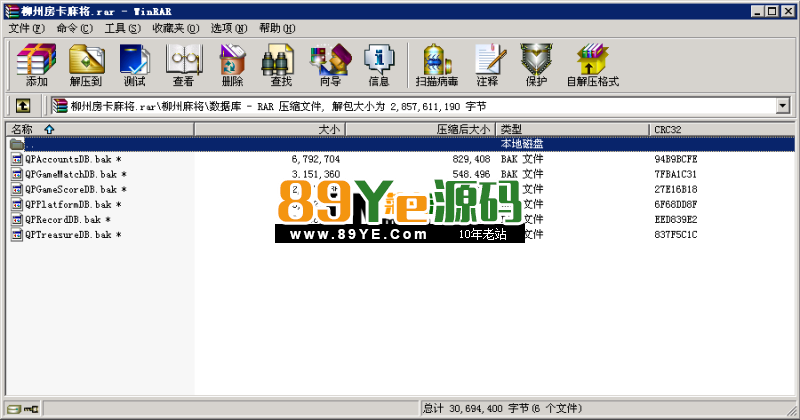Open the 收藏夹(O) menu

click(176, 28)
